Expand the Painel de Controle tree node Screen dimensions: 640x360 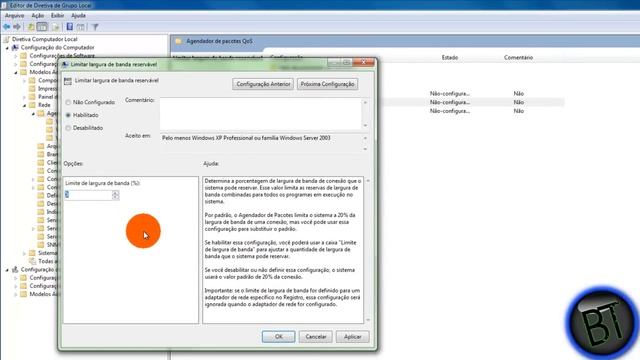pyautogui.click(x=24, y=97)
